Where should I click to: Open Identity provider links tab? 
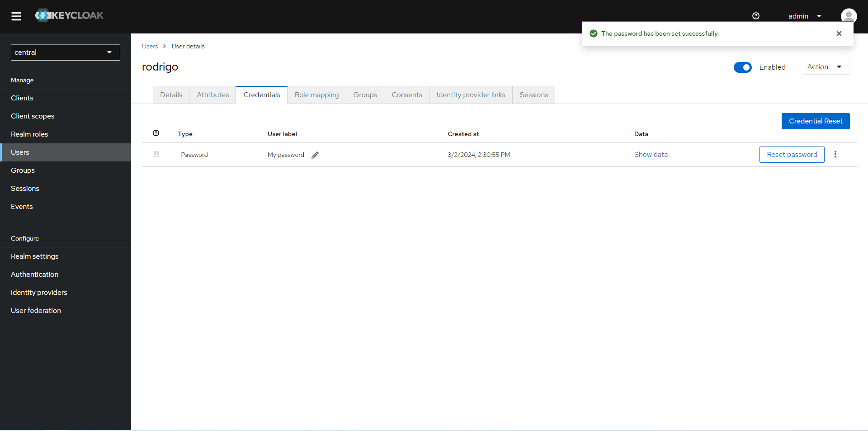pos(471,95)
